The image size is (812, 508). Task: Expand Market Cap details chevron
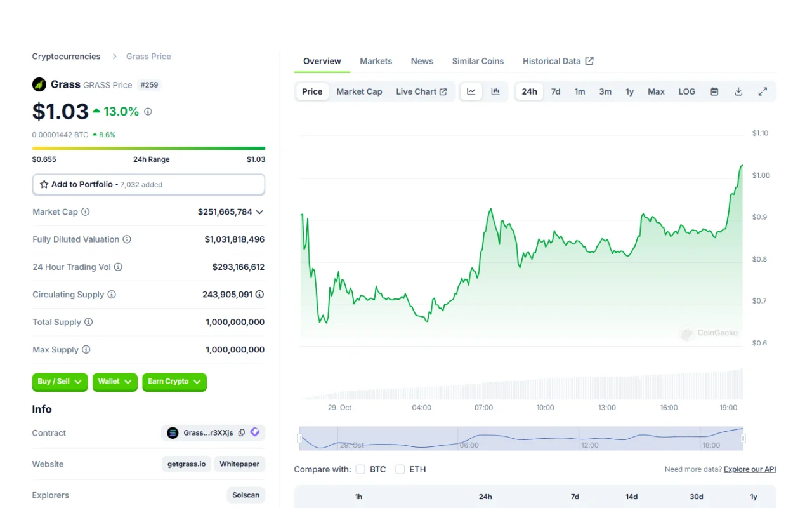tap(259, 212)
